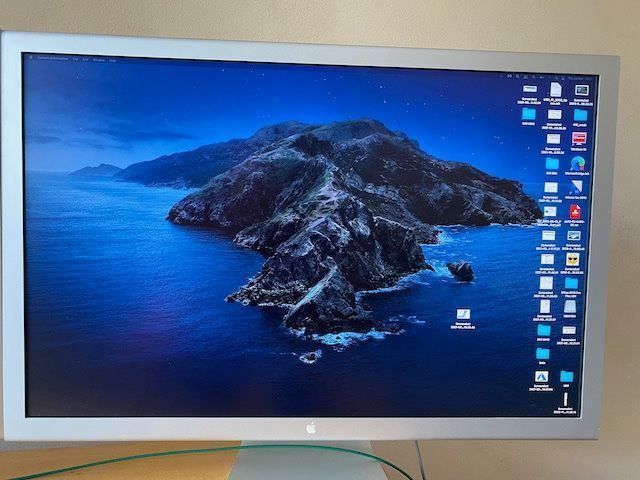Select the blue folder beside Microsoft Edge
Image resolution: width=640 pixels, height=480 pixels.
[551, 163]
